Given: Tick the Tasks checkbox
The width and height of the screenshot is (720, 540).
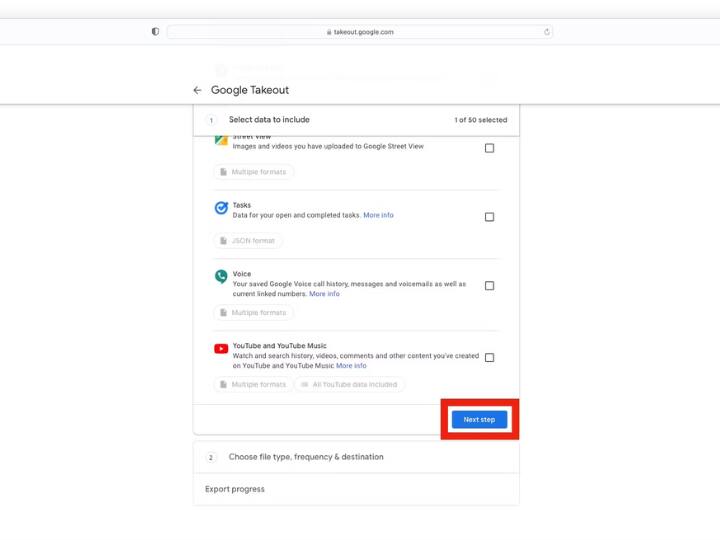Looking at the screenshot, I should pos(489,217).
